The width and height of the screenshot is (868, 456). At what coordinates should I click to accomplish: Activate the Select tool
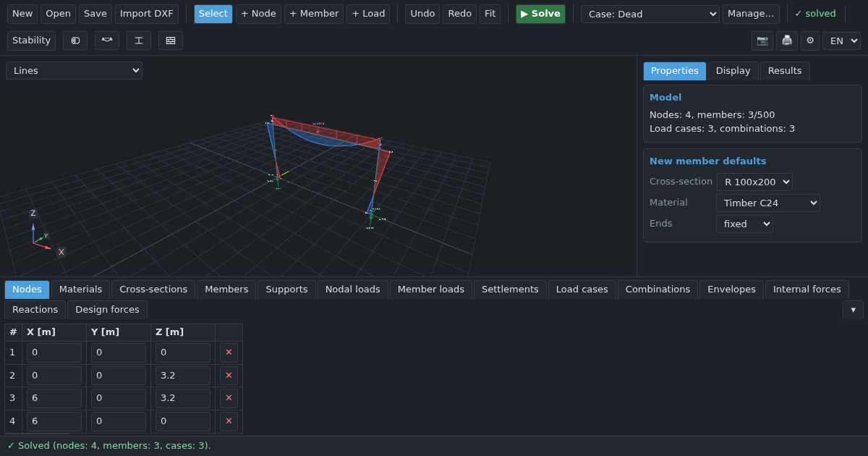pyautogui.click(x=213, y=14)
